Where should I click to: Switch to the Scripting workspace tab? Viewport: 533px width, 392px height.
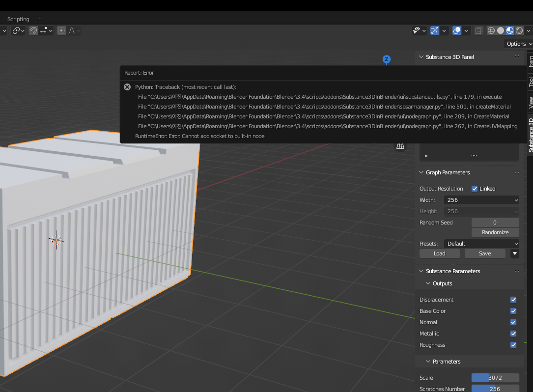pos(18,19)
